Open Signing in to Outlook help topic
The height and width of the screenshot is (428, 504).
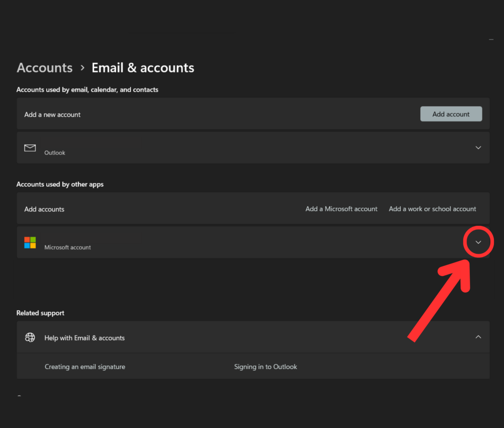tap(265, 367)
